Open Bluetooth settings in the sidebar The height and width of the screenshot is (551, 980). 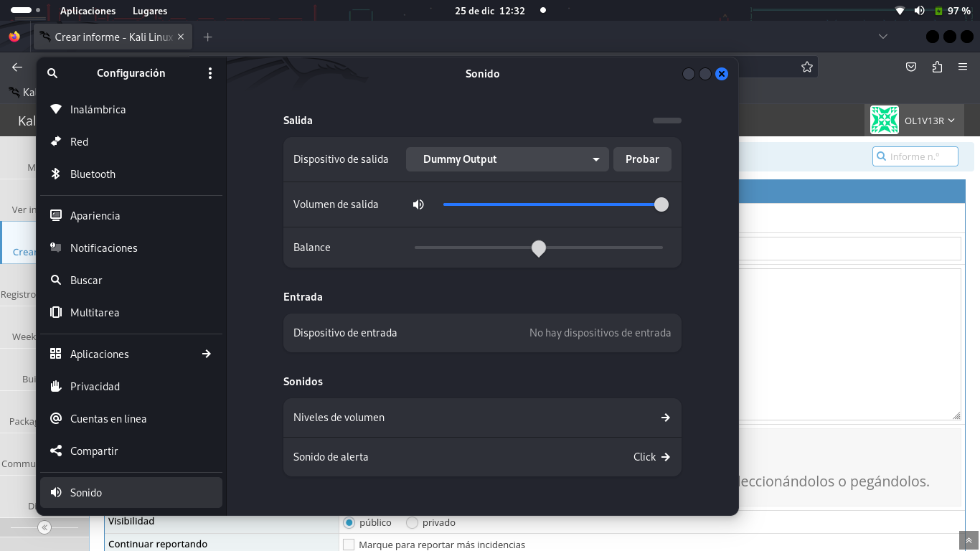coord(93,174)
